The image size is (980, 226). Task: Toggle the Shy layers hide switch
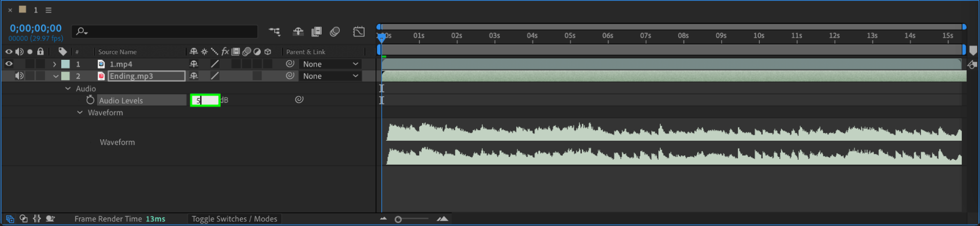(298, 32)
